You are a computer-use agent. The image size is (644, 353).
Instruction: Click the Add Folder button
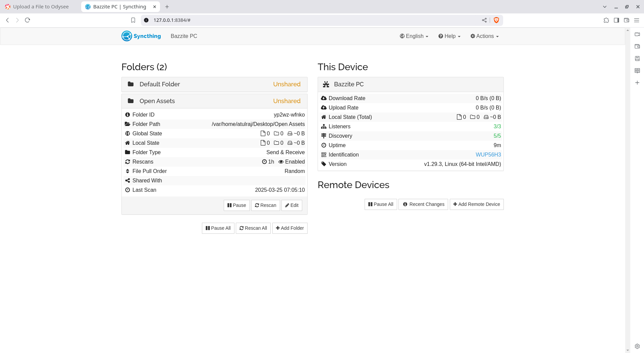290,228
